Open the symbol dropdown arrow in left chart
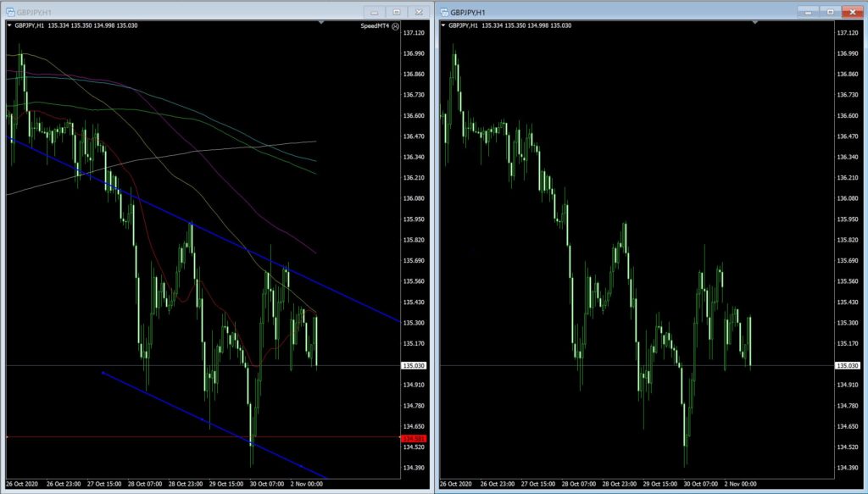Viewport: 868px width, 494px height. (x=9, y=26)
